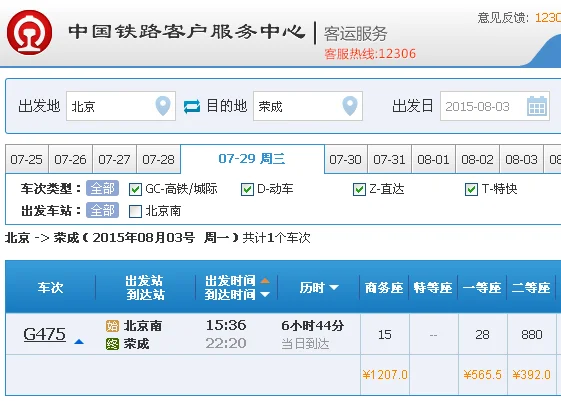Sort by 历时 duration arrow
Screen dimensions: 561x402
334,288
